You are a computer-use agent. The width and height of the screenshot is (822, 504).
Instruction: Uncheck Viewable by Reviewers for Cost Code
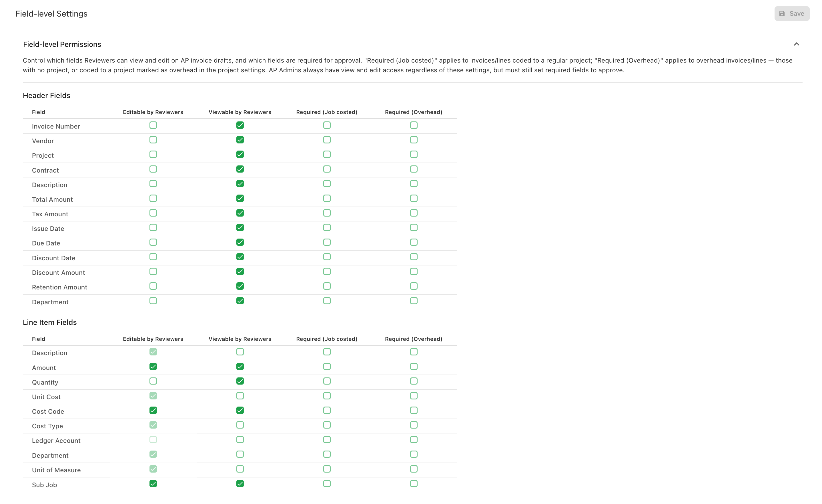240,410
